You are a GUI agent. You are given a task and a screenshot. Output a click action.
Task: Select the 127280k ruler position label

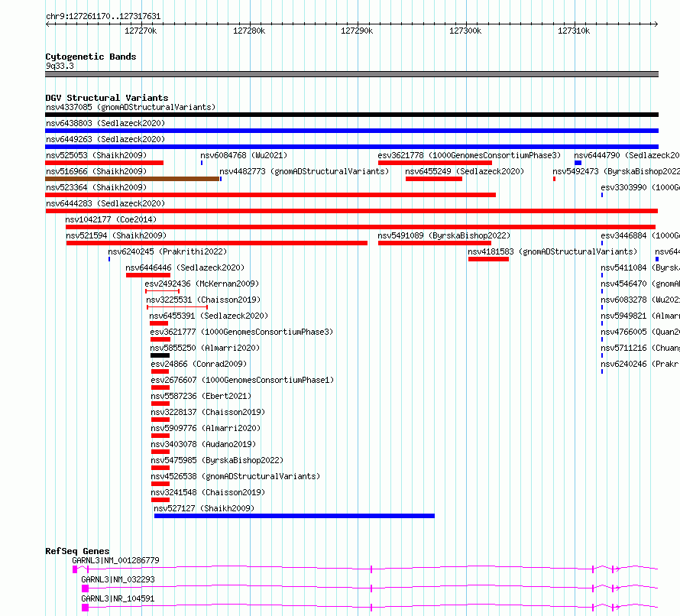(249, 31)
